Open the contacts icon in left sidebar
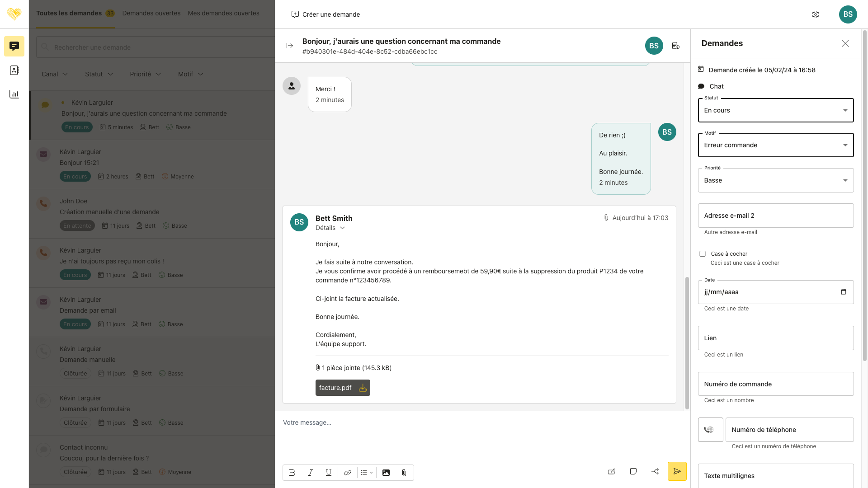The height and width of the screenshot is (488, 868). pos(14,70)
